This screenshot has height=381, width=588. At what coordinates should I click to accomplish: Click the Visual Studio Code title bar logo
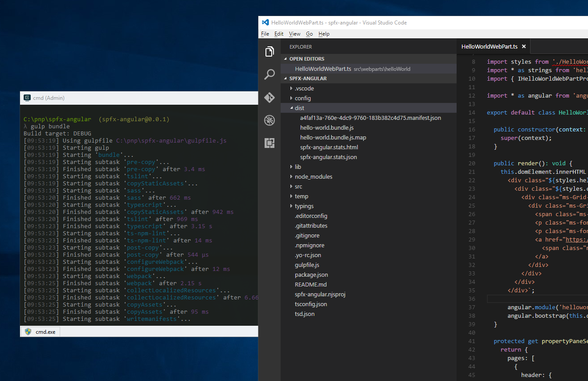tap(265, 22)
